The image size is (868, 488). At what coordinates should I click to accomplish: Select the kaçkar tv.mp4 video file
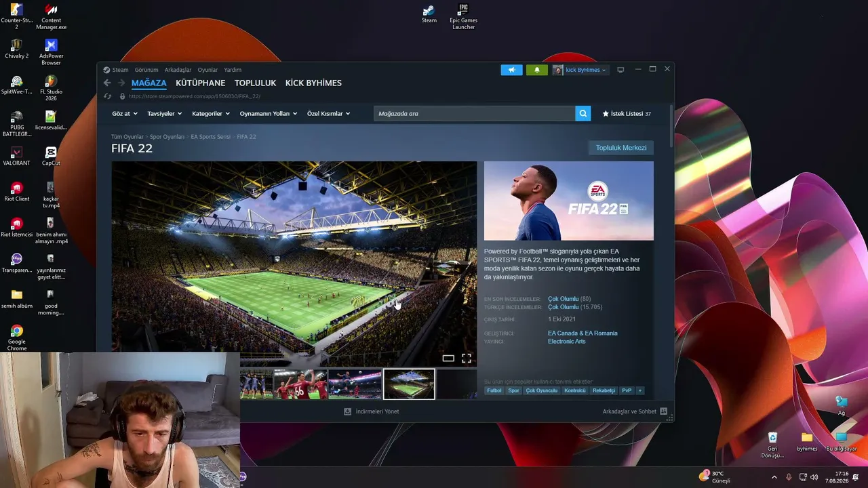[51, 195]
